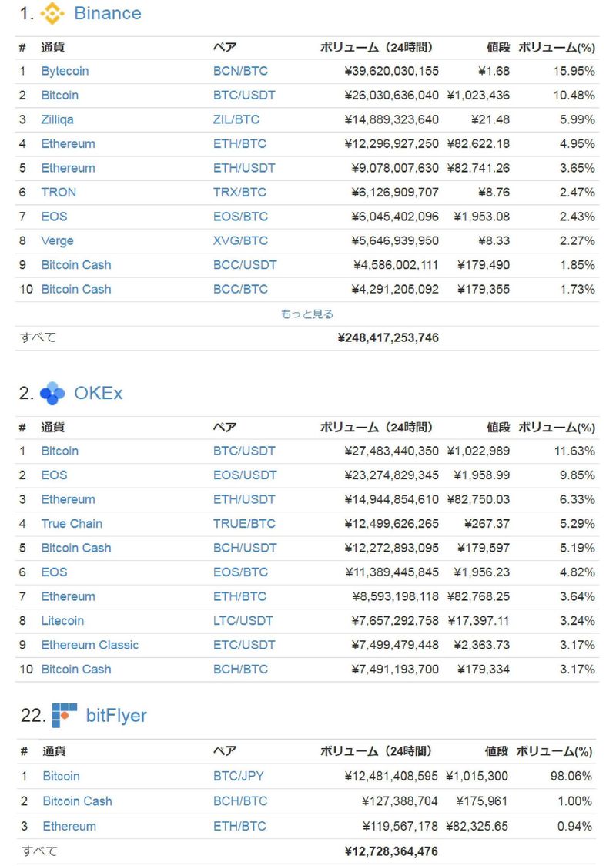Screen dimensions: 616x866
Task: Click the 通貨 column header in the Binance table
Action: coord(52,48)
